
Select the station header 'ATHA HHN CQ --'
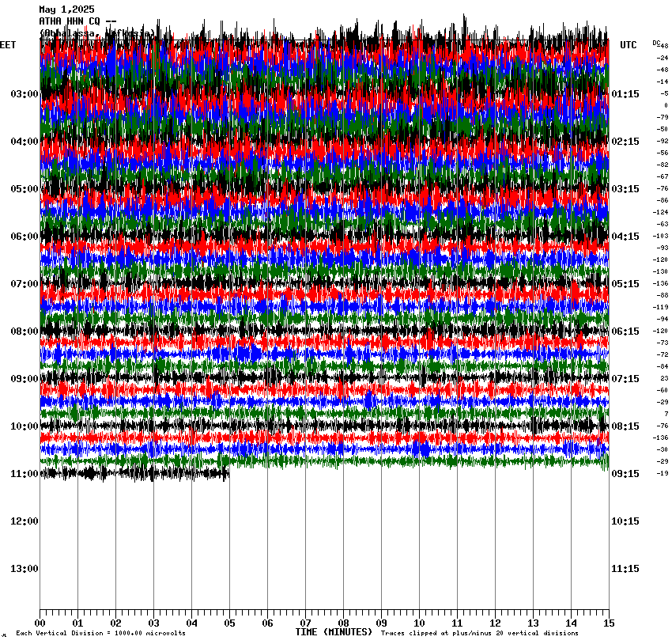(x=77, y=21)
